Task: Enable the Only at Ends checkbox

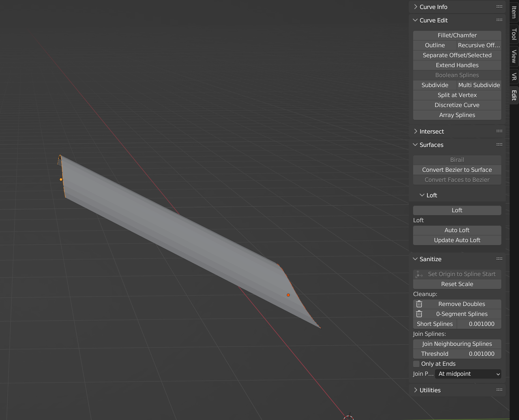Action: point(416,364)
